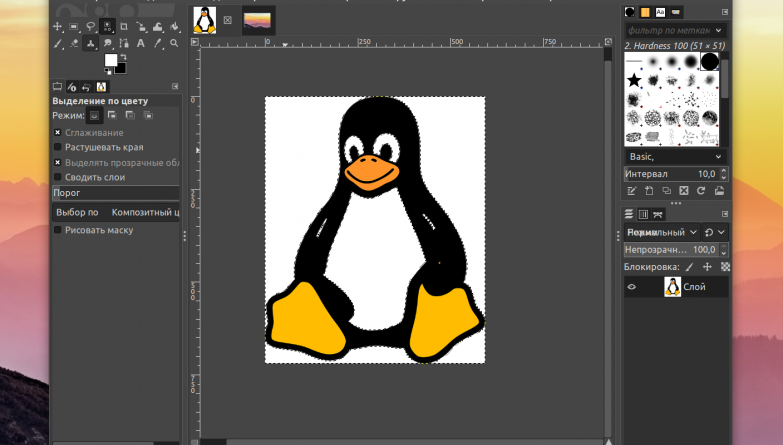
Task: Toggle the Сводить слои checkbox
Action: (57, 176)
